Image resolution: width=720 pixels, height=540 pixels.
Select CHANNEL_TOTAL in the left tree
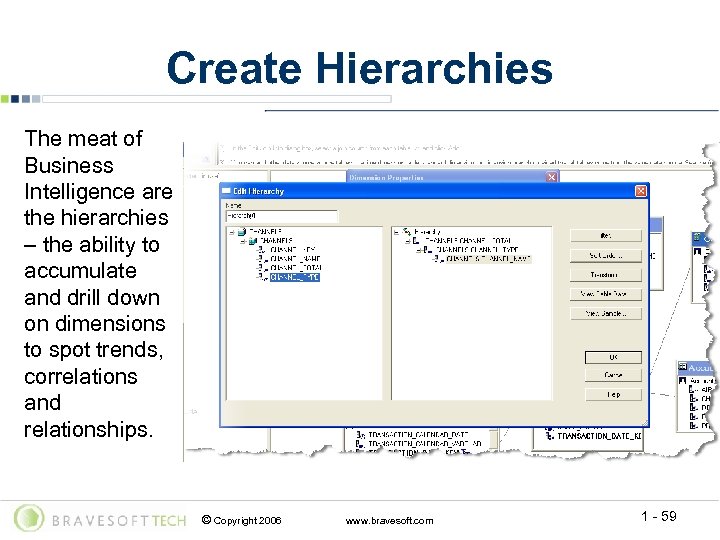tap(296, 268)
